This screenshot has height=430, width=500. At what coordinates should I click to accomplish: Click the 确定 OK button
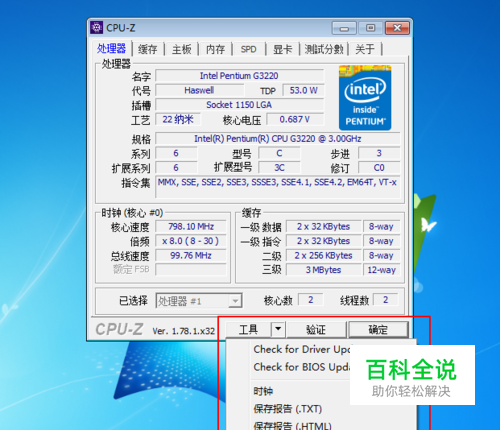pyautogui.click(x=378, y=330)
